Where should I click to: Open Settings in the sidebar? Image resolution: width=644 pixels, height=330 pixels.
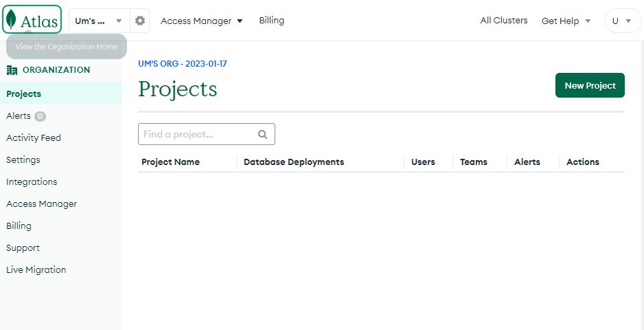[x=23, y=159]
